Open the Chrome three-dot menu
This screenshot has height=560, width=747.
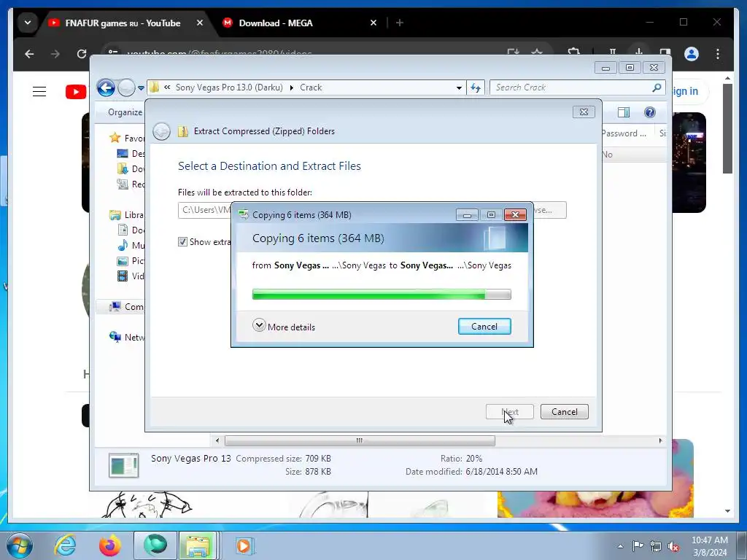coord(718,54)
